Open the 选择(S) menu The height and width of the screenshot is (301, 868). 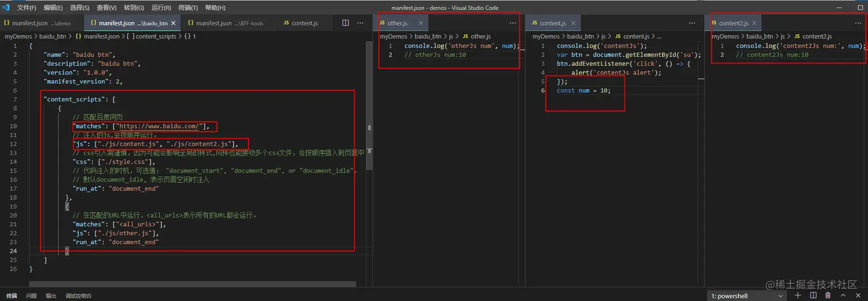point(80,7)
